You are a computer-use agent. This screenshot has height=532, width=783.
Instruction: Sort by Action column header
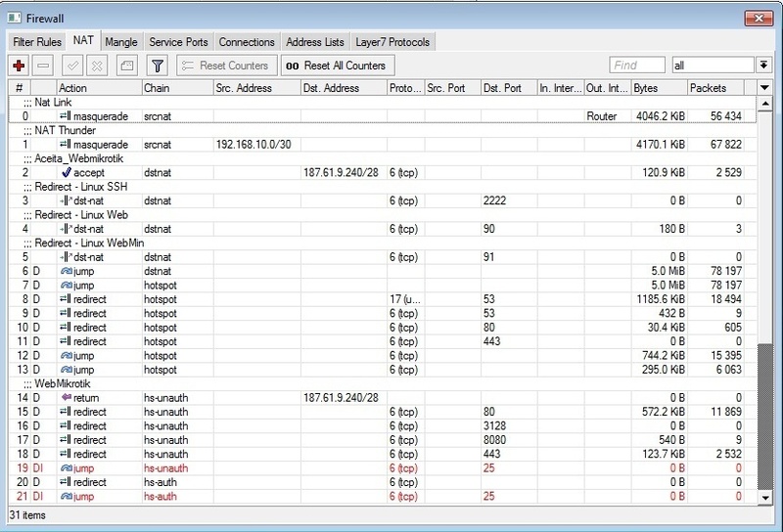(x=100, y=88)
